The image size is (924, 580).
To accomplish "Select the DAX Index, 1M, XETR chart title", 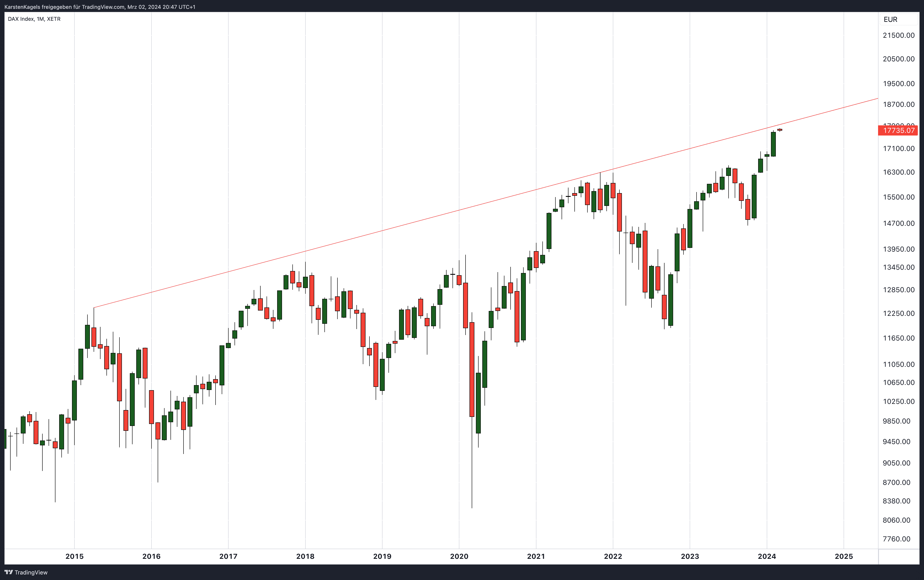I will 34,19.
